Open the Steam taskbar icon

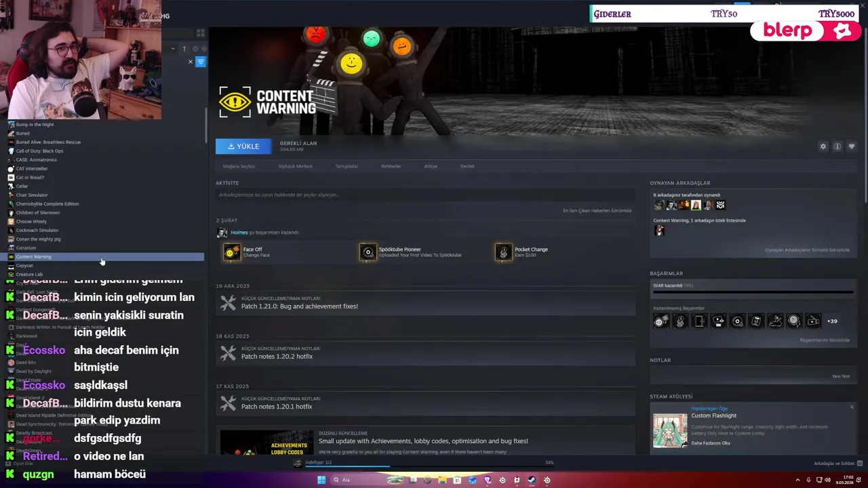click(x=532, y=480)
